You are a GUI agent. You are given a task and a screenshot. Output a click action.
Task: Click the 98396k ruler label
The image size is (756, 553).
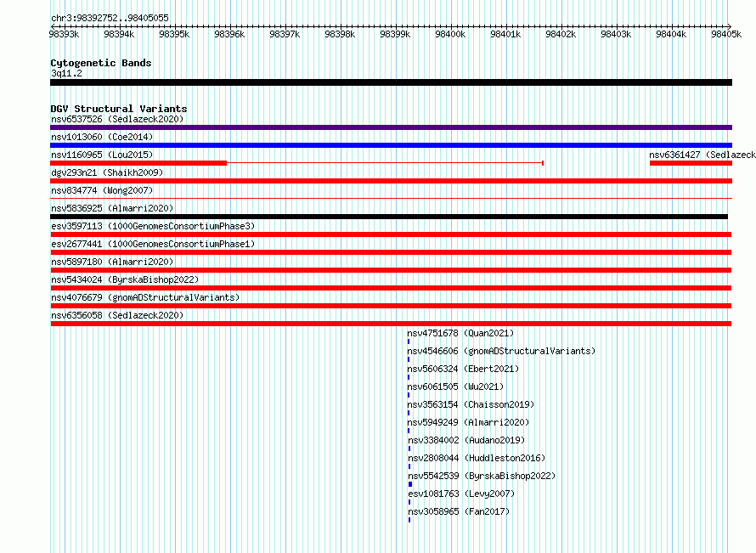229,34
